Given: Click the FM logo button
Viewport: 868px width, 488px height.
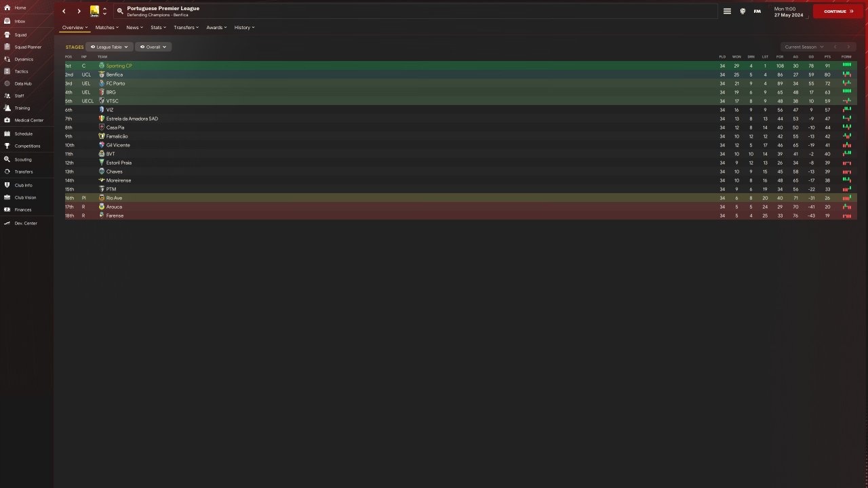Looking at the screenshot, I should 757,11.
